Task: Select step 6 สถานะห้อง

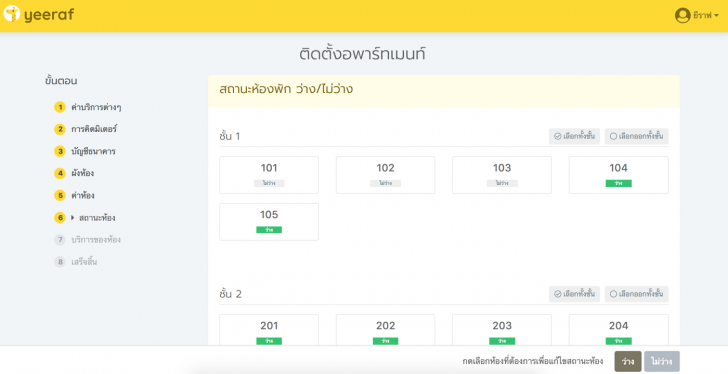Action: pyautogui.click(x=97, y=218)
